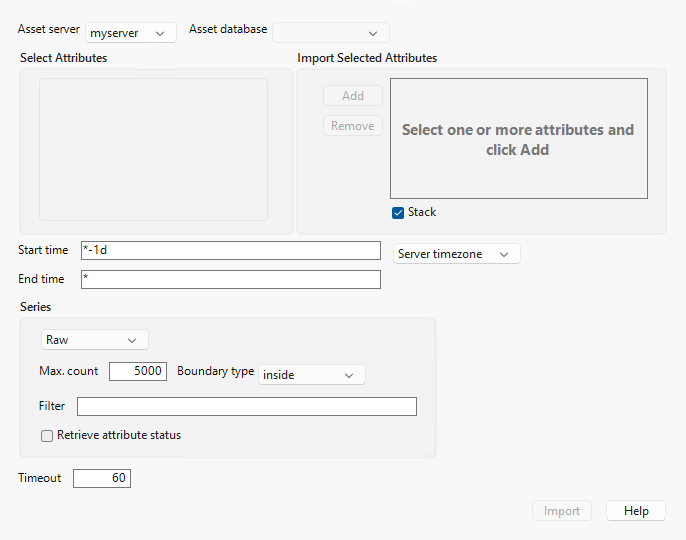The height and width of the screenshot is (540, 686).
Task: Click the Start time input field
Action: coord(231,250)
